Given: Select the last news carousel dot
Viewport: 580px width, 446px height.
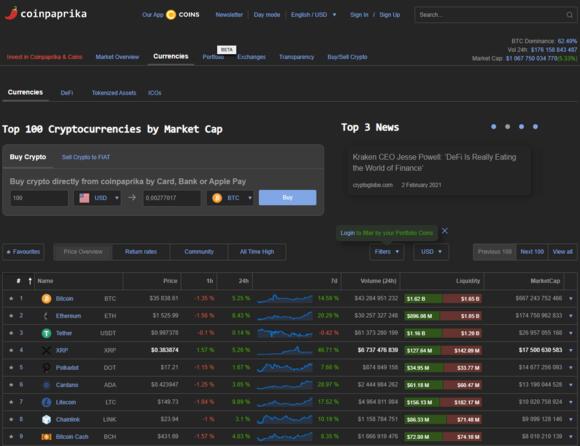Looking at the screenshot, I should click(x=535, y=127).
